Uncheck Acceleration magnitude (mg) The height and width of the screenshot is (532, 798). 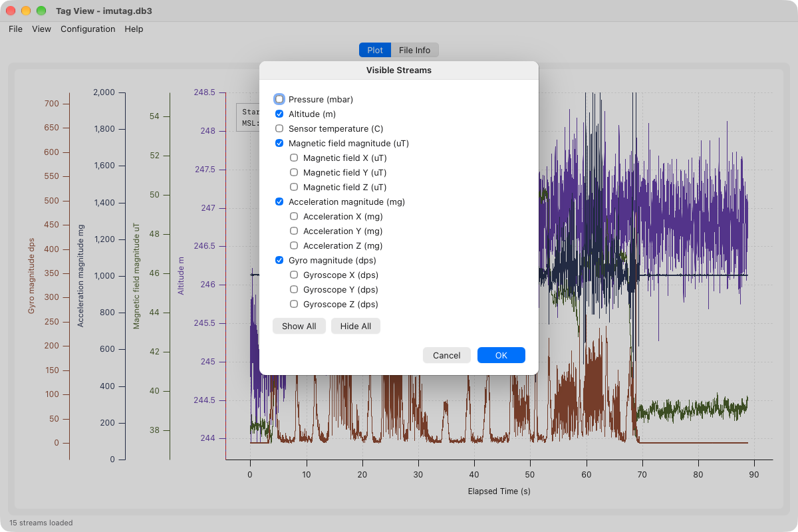[x=279, y=201]
